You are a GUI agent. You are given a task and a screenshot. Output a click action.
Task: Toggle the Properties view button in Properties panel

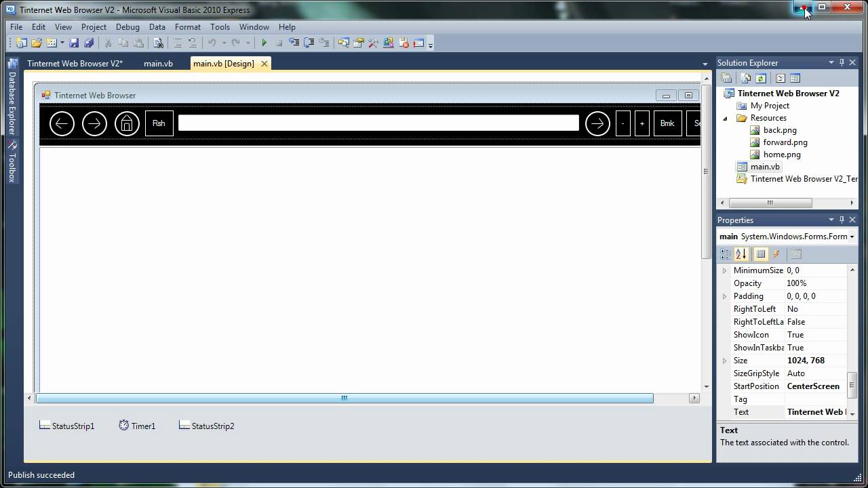click(761, 254)
